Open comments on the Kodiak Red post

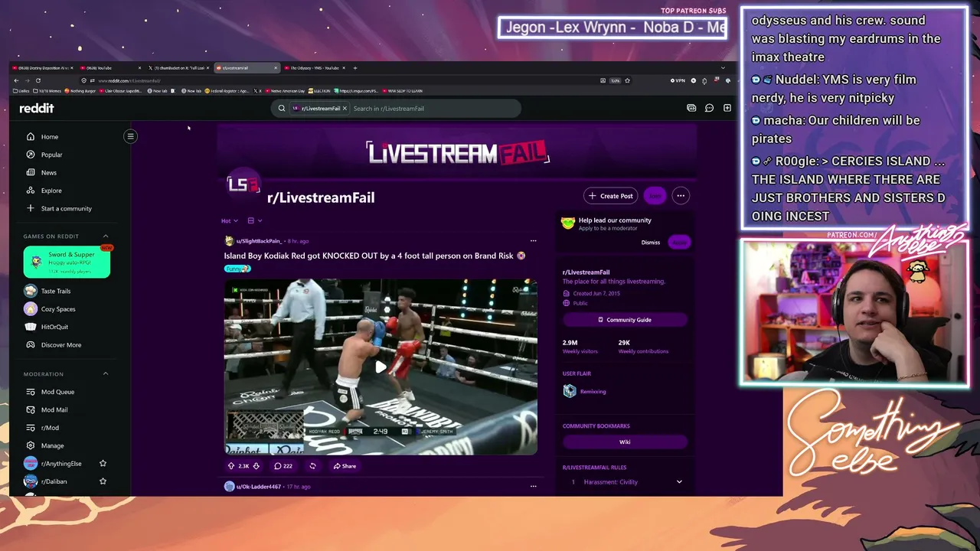point(283,466)
